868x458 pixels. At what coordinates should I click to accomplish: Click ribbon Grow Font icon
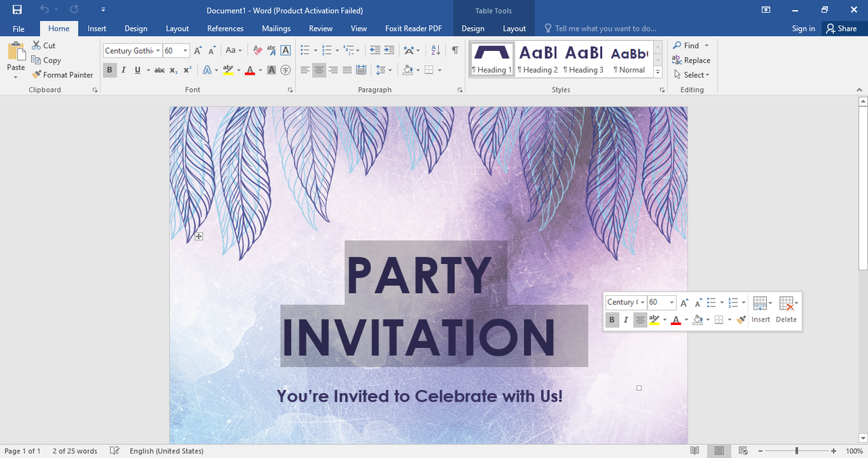198,51
